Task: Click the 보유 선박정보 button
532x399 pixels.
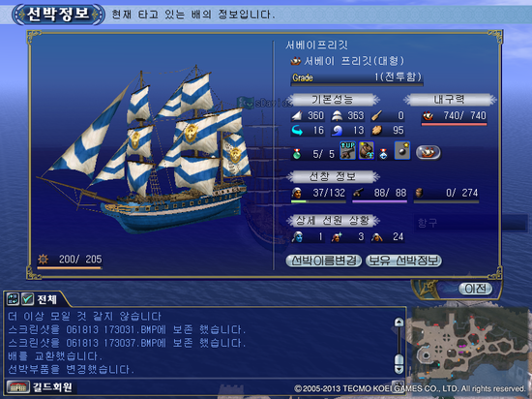Action: (x=403, y=261)
